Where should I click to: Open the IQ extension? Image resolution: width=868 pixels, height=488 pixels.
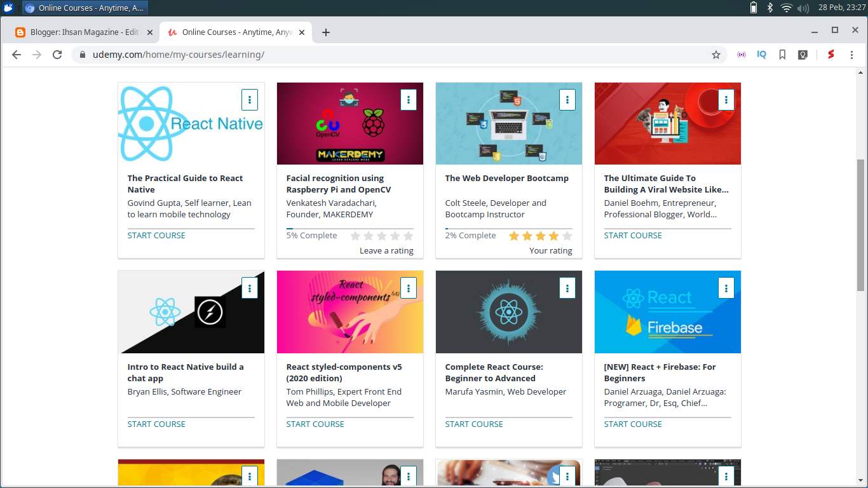762,55
